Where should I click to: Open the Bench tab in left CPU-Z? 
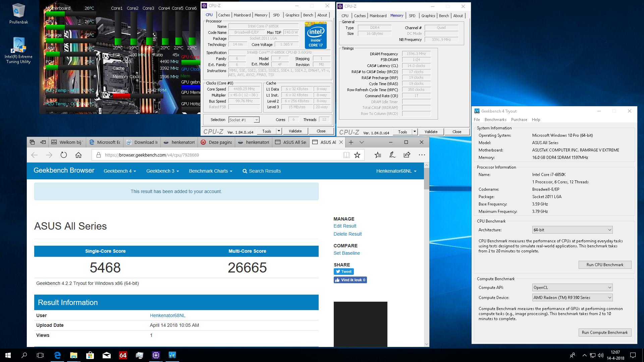[x=308, y=15]
